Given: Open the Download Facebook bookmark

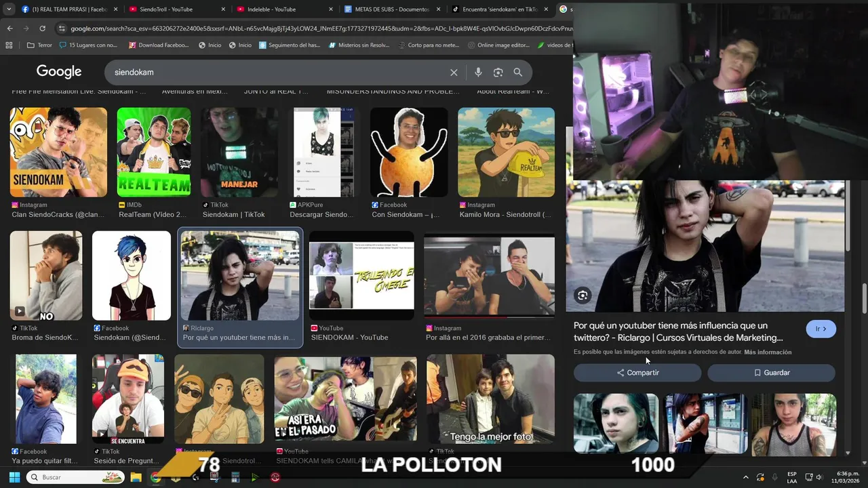Looking at the screenshot, I should click(x=159, y=45).
